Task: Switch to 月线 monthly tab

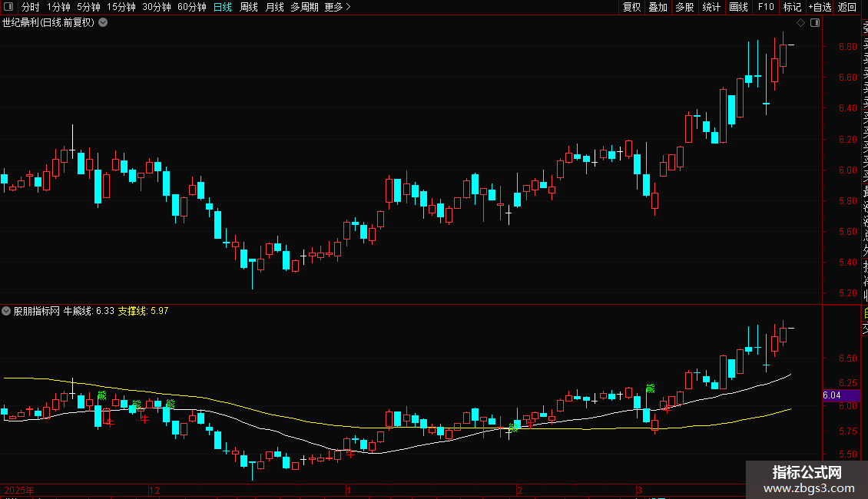Action: point(274,7)
